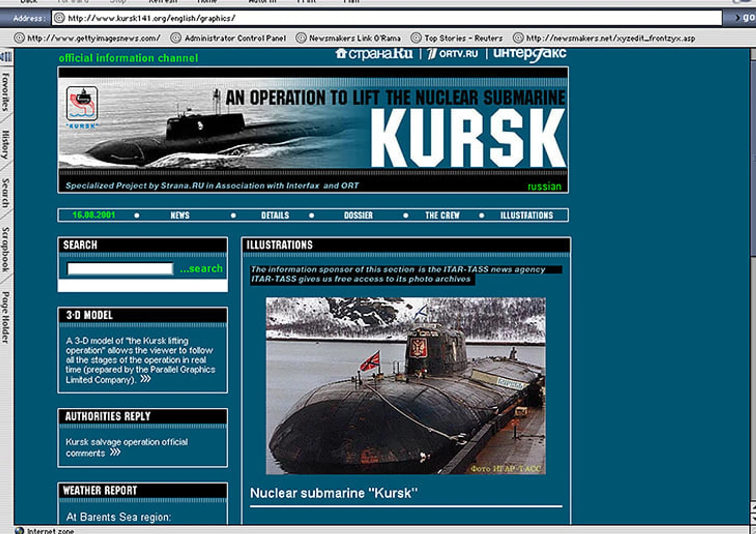
Task: Click the Kursk emblem logo in banner
Action: point(82,107)
